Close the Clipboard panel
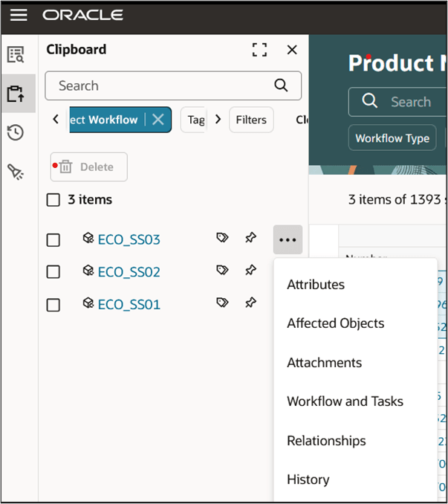The image size is (448, 504). [x=292, y=50]
